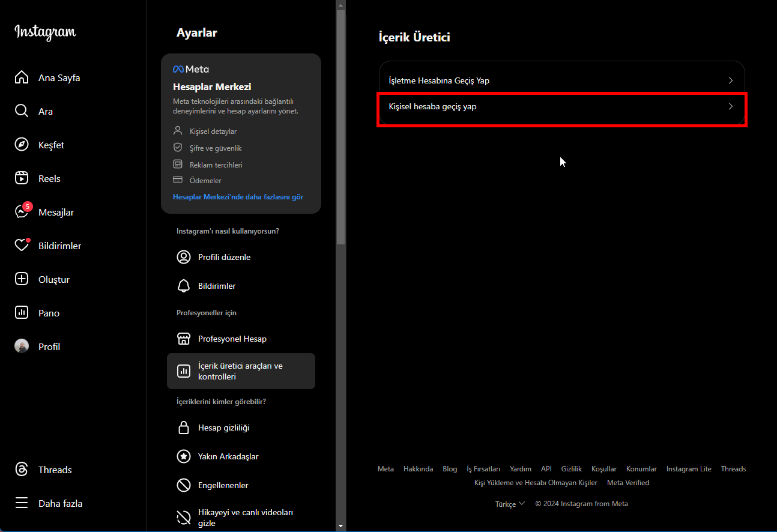Click the profile avatar thumbnail
777x532 pixels.
point(22,346)
